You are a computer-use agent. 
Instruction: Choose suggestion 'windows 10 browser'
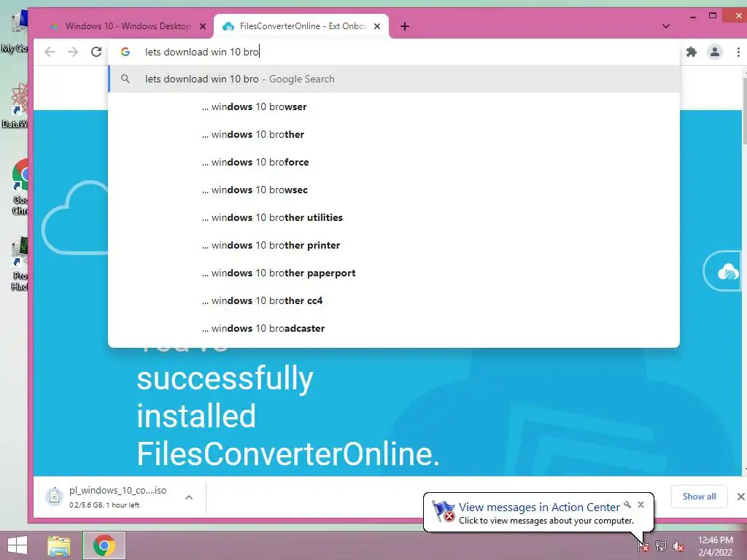point(394,106)
